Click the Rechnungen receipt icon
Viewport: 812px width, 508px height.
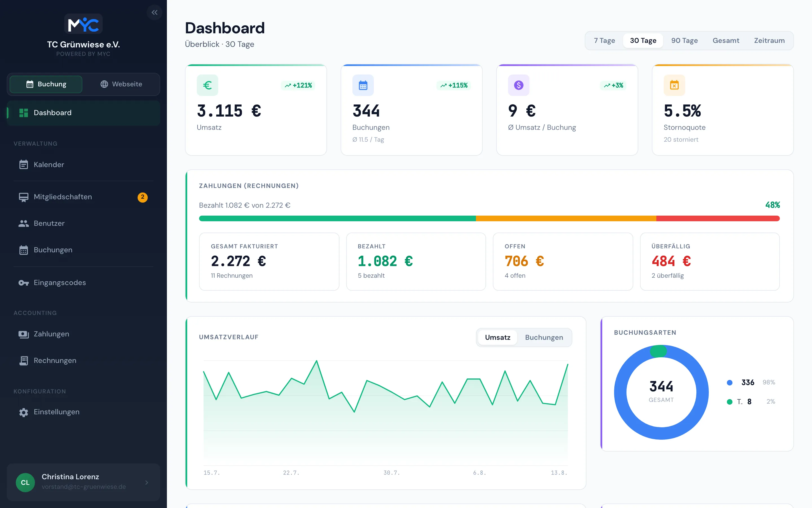coord(23,360)
